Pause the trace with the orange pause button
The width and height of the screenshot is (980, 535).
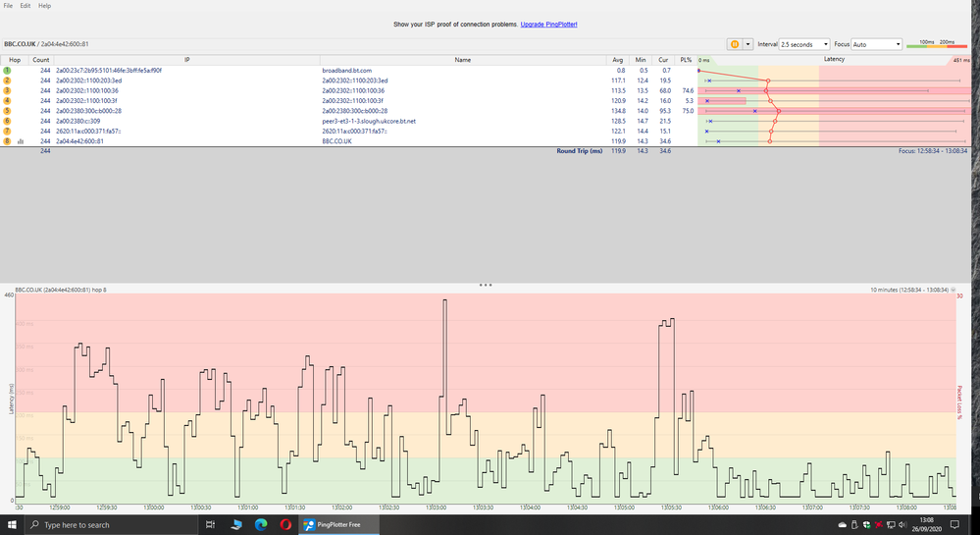[x=734, y=44]
